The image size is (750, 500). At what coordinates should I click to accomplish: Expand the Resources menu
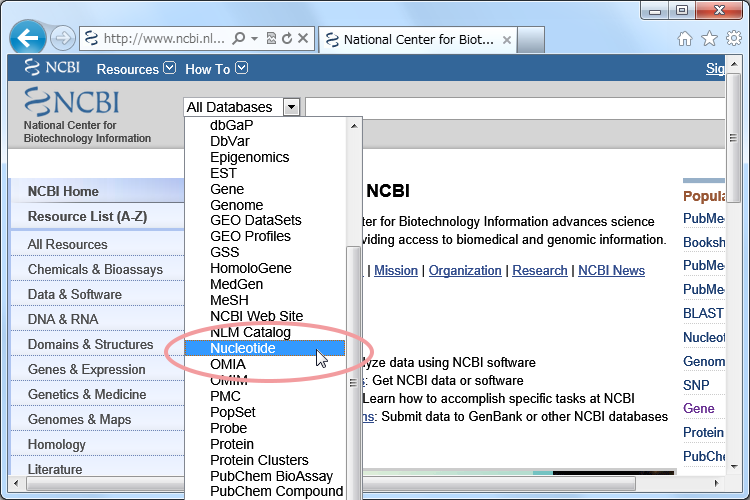136,69
